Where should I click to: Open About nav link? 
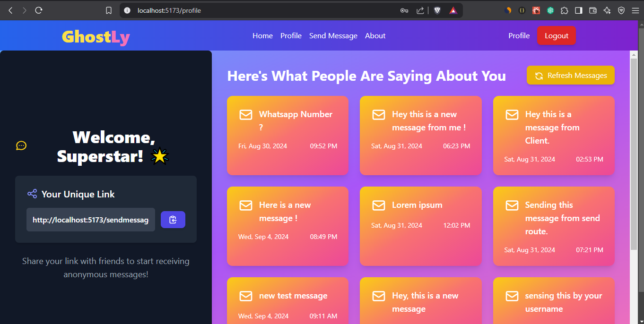[x=375, y=36]
